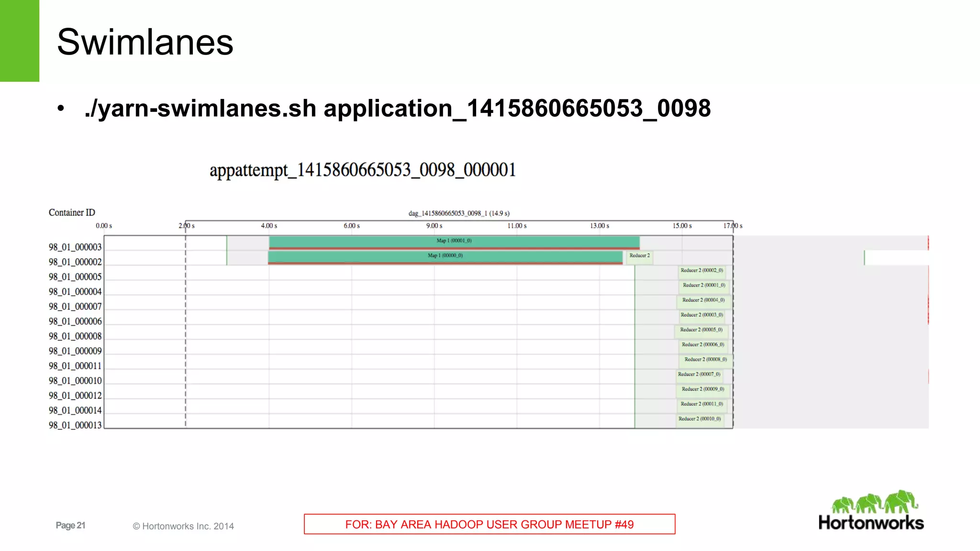Click the 'Page 21' footer label

tap(70, 525)
